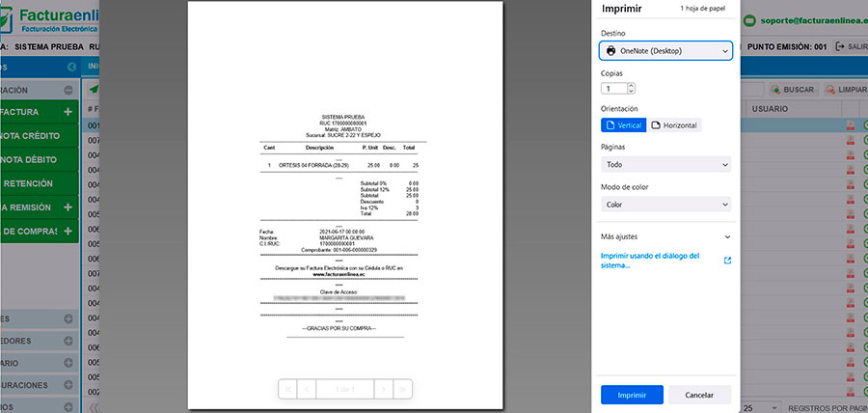The width and height of the screenshot is (868, 413).
Task: Expand the Más ajustes section
Action: (665, 236)
